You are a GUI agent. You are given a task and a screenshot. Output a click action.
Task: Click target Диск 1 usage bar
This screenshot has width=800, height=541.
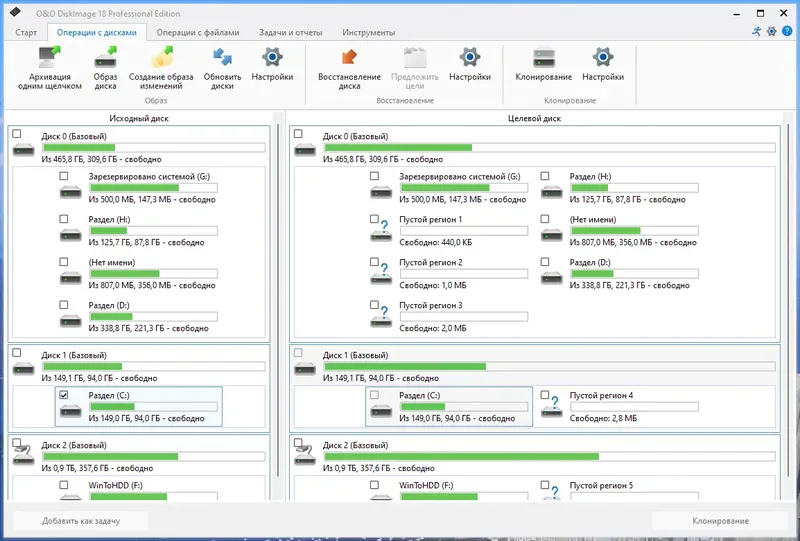point(549,366)
